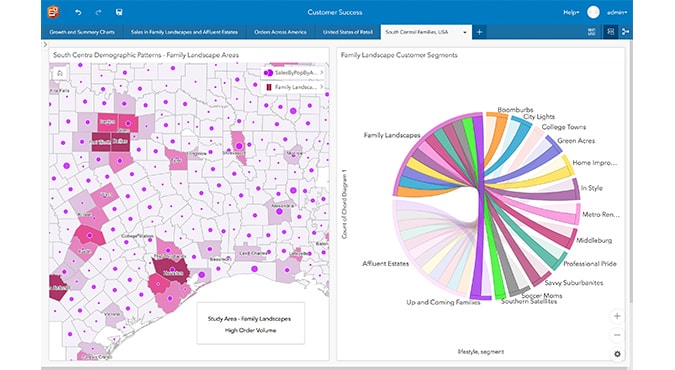
Task: Select the Family Landscapes chord arc label
Action: click(392, 135)
